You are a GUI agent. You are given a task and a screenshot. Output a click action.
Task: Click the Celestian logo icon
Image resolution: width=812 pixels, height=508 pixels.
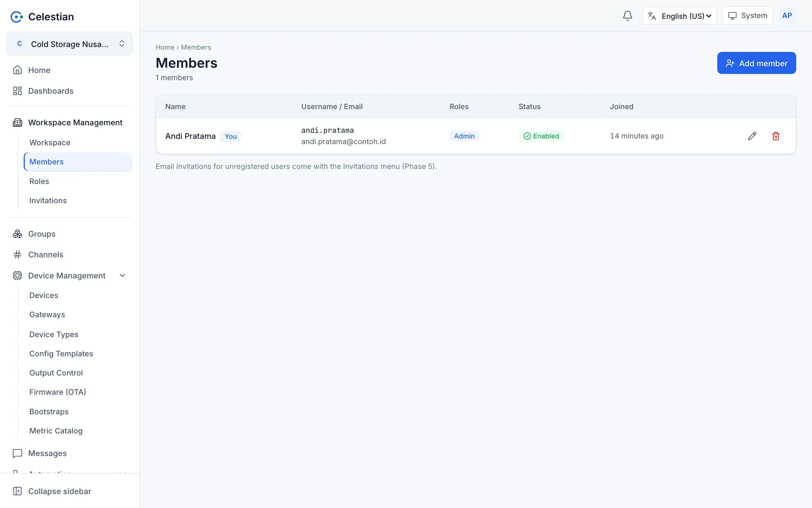(17, 17)
